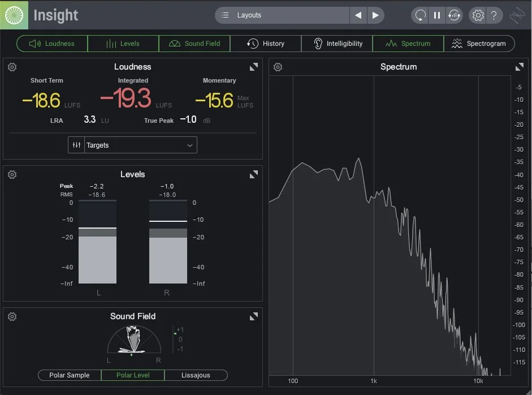
Task: Click the loudness reset meter icon
Action: click(x=454, y=15)
